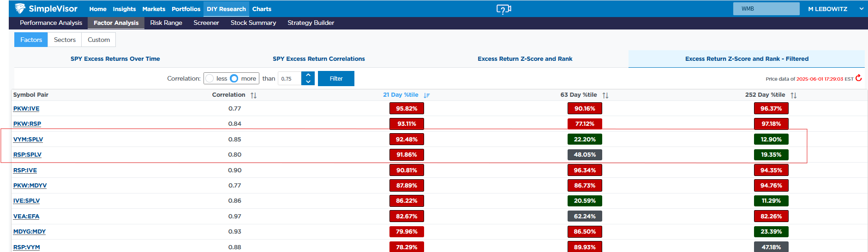
Task: Switch to SPY Excess Return Correlations tab
Action: click(318, 59)
